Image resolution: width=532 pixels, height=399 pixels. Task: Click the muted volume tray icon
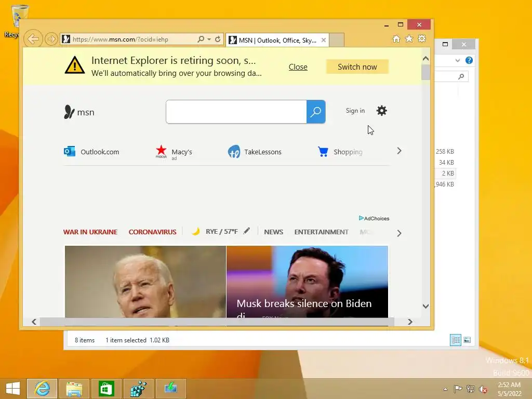click(483, 389)
